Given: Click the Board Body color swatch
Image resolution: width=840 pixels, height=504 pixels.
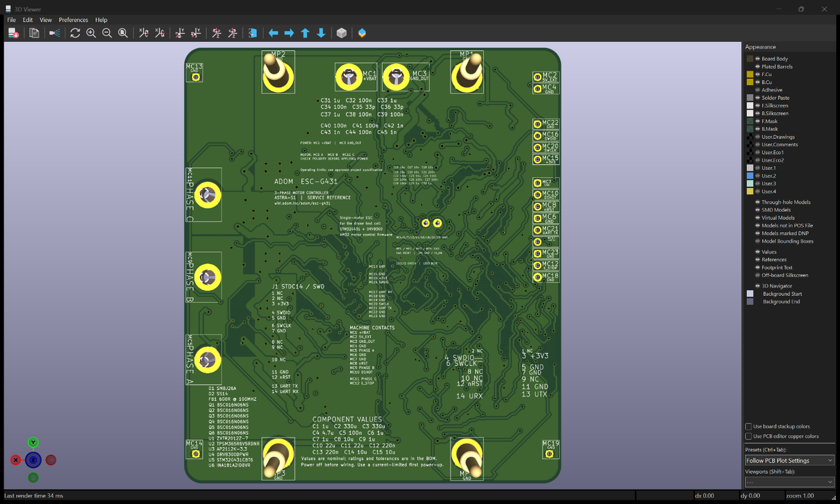Looking at the screenshot, I should (x=750, y=59).
